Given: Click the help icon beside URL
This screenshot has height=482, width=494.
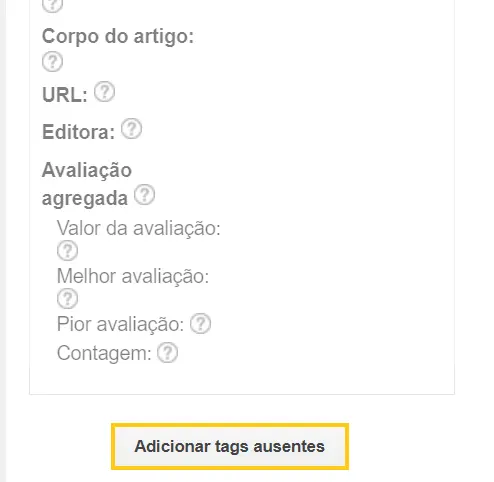Looking at the screenshot, I should 104,91.
